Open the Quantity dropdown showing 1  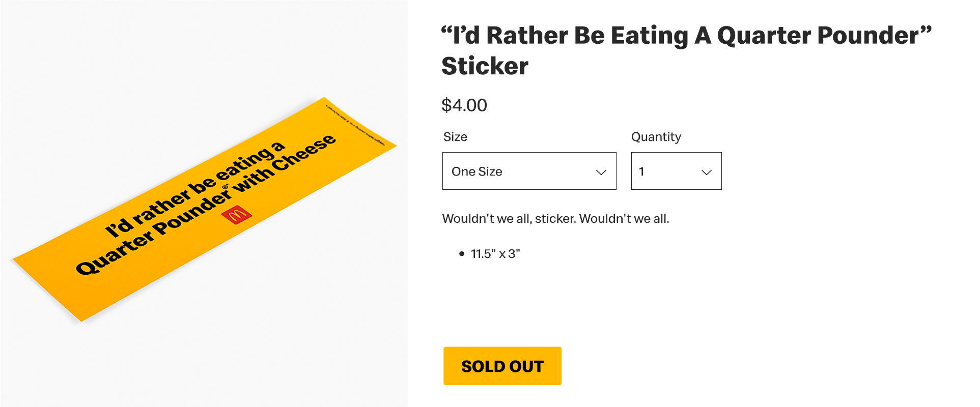click(x=676, y=171)
